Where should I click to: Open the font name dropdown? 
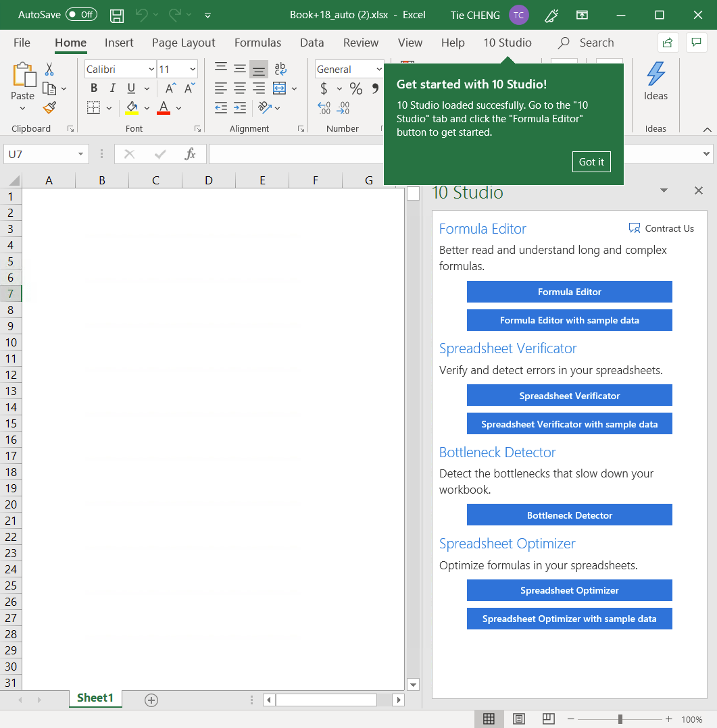(x=151, y=69)
